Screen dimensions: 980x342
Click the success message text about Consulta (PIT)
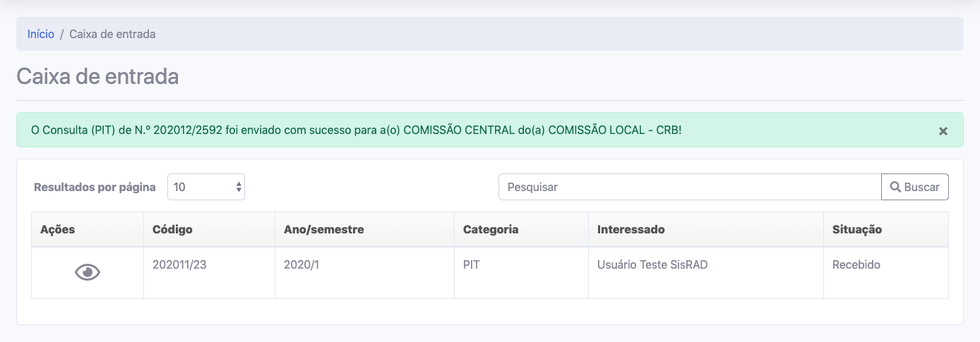(357, 130)
